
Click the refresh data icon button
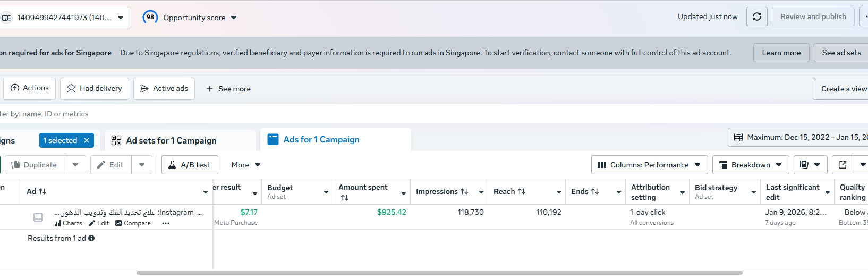pyautogui.click(x=756, y=17)
